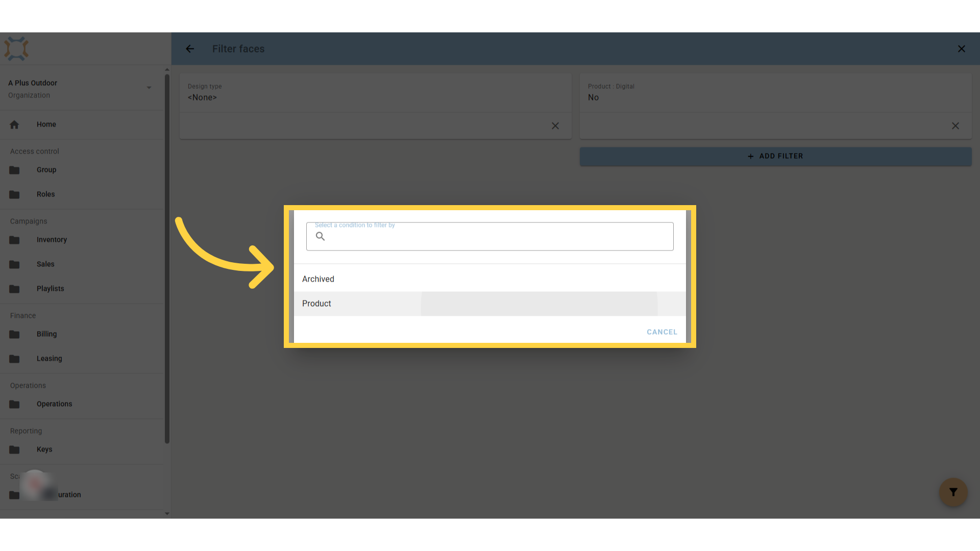
Task: Open the Operations folder item
Action: pyautogui.click(x=82, y=404)
